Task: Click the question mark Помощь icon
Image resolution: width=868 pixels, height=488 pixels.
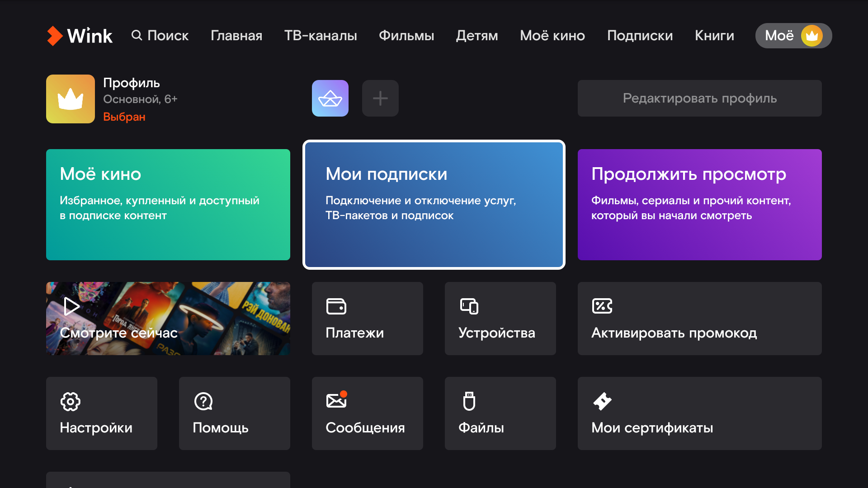Action: click(203, 401)
